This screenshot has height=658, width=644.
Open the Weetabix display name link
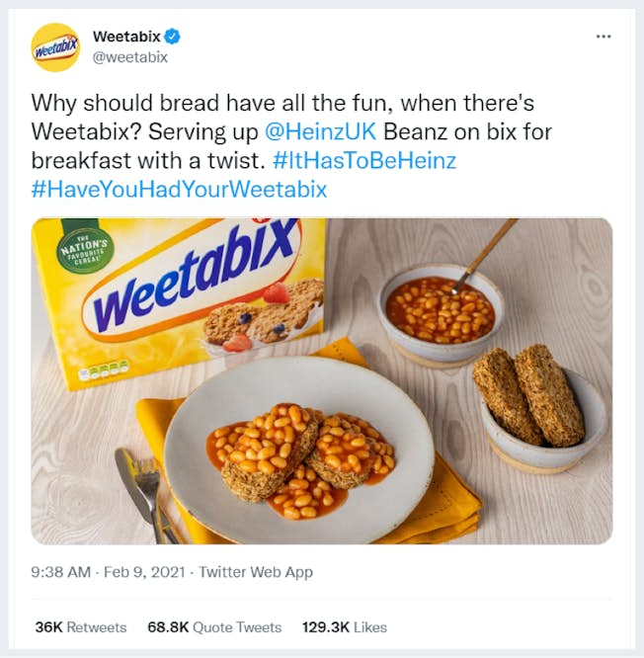tap(125, 37)
